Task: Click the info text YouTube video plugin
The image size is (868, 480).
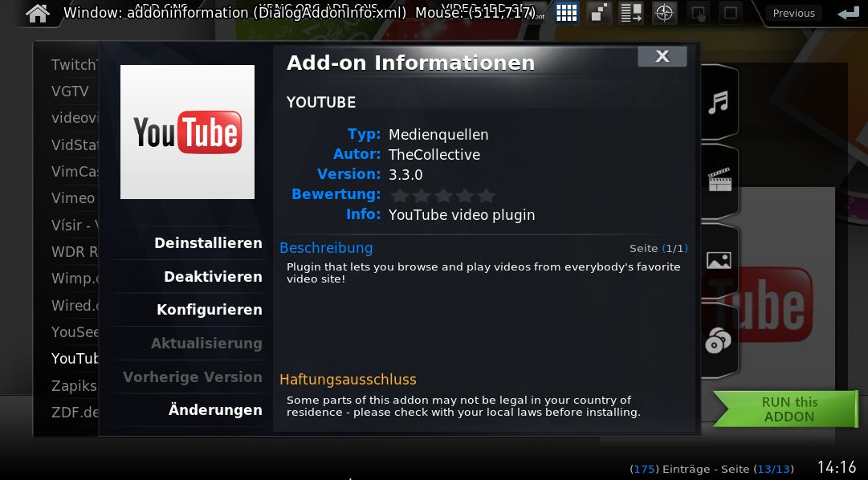Action: click(462, 215)
